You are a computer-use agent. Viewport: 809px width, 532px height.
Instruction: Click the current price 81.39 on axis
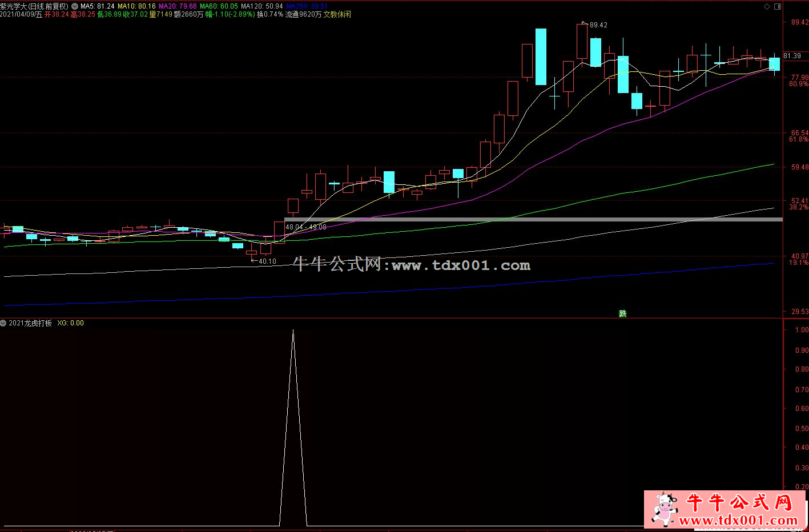pyautogui.click(x=792, y=56)
